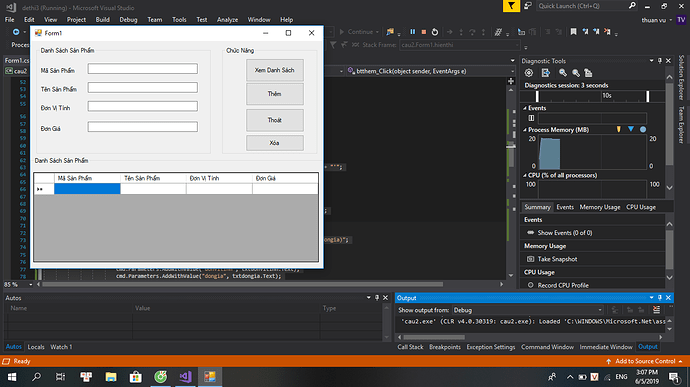Pin the Autos panel
This screenshot has width=690, height=387.
coord(377,298)
